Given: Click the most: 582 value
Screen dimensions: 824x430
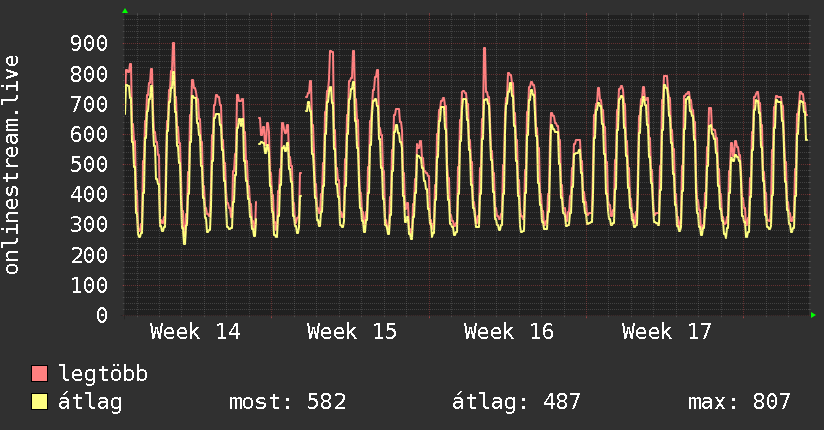Looking at the screenshot, I should [x=287, y=402].
